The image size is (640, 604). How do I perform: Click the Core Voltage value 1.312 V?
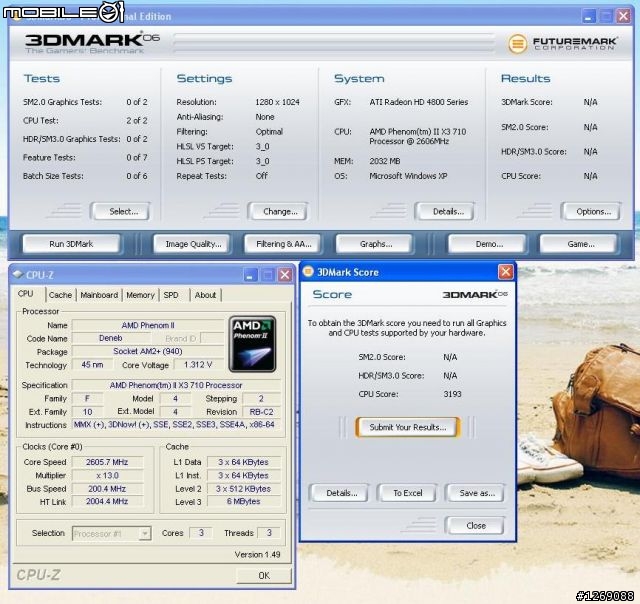pos(198,365)
